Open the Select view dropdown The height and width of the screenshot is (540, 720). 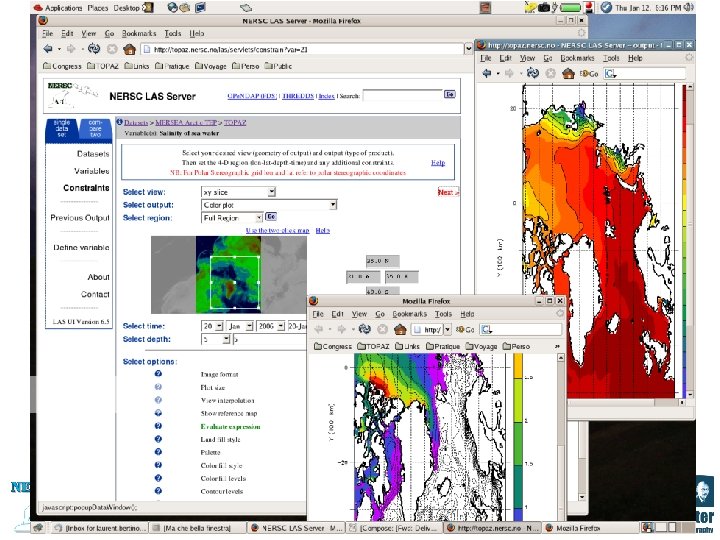[x=238, y=191]
